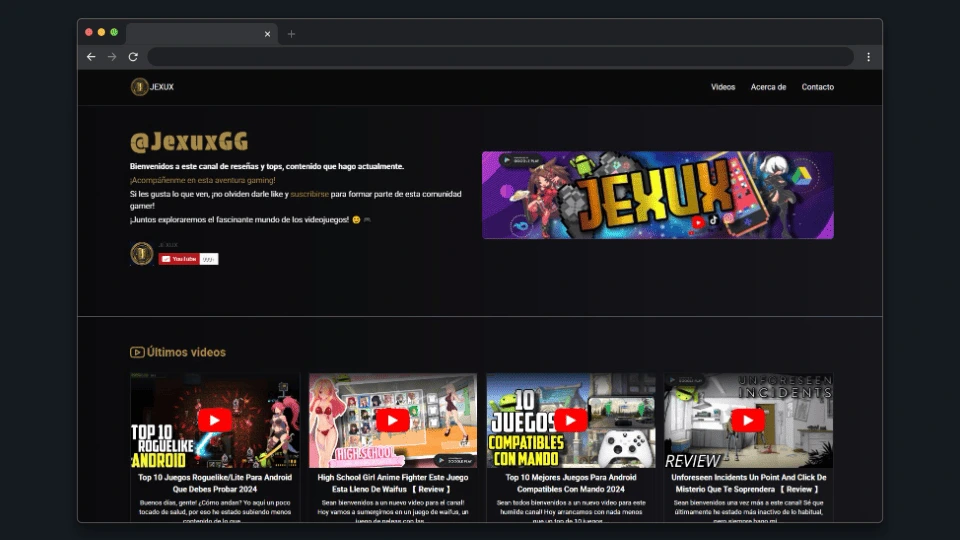This screenshot has width=960, height=540.
Task: Open the Top 10 Mejores Juegos title link
Action: point(570,483)
